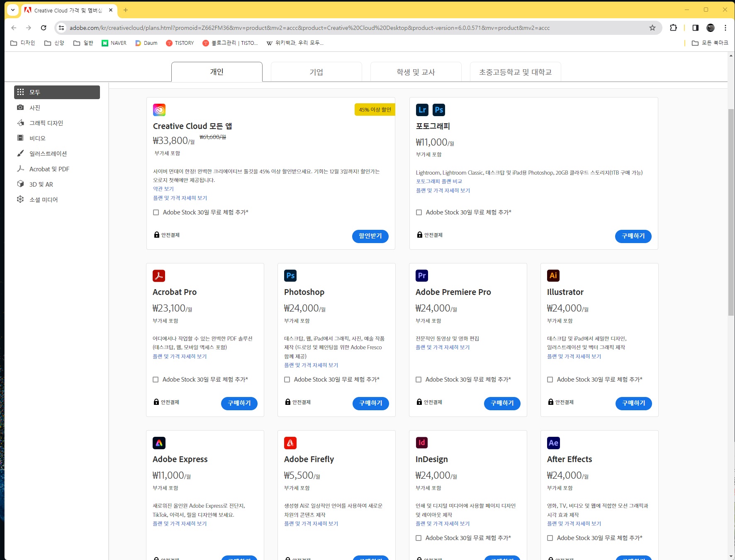Viewport: 735px width, 560px height.
Task: Switch to the 학생 및 교사 tab
Action: tap(416, 72)
